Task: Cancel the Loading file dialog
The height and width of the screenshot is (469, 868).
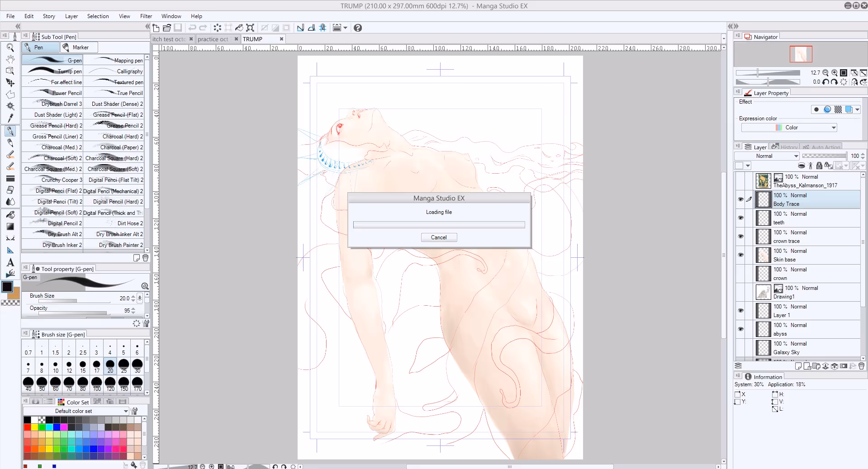Action: click(x=439, y=237)
